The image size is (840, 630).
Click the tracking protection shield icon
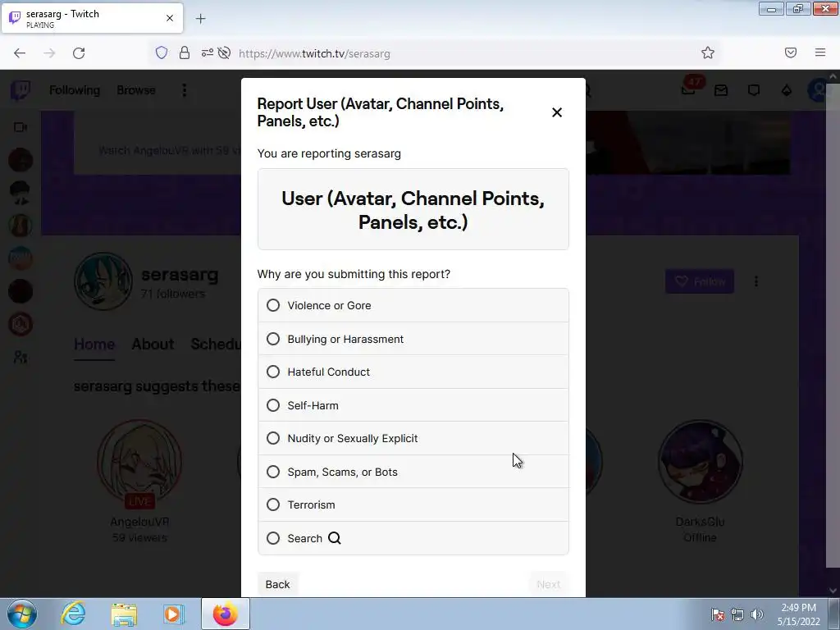point(162,52)
